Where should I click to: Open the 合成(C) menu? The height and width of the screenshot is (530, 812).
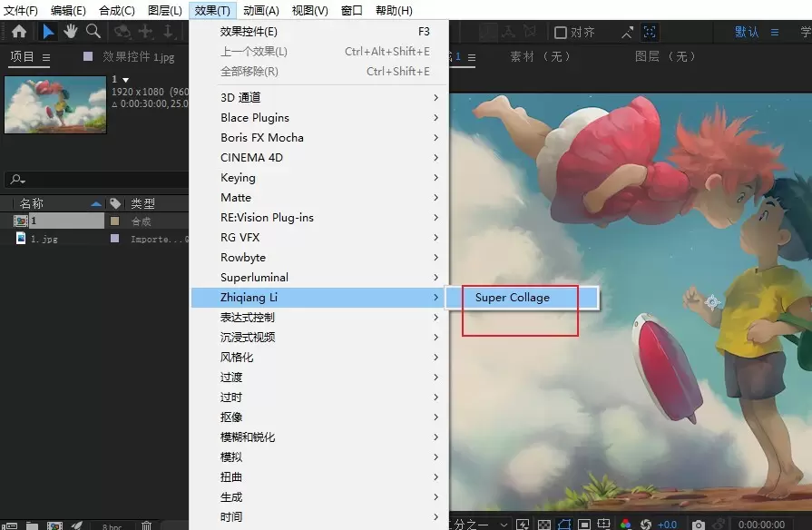pyautogui.click(x=117, y=10)
